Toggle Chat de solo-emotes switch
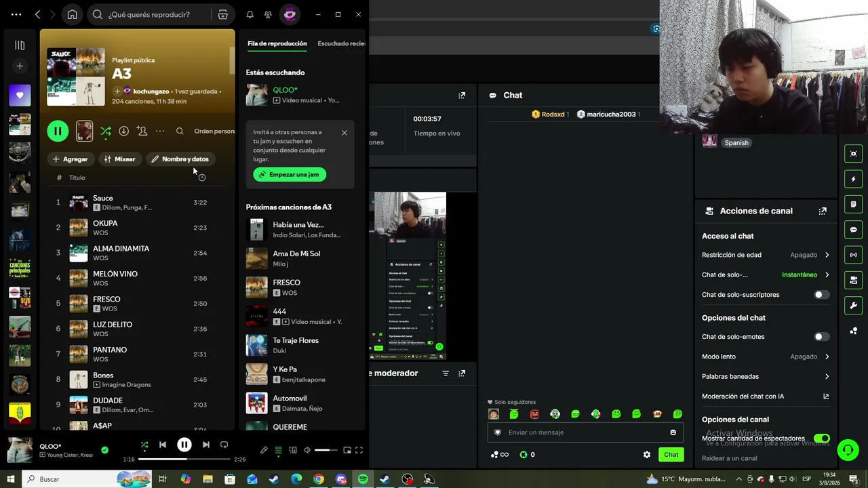Screen dimensions: 868x488 click(821, 337)
